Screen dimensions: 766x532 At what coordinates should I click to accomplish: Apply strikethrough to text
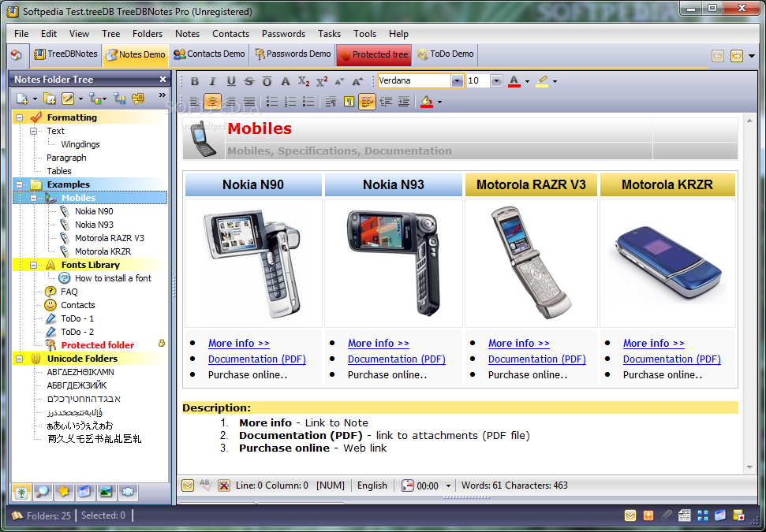click(248, 81)
